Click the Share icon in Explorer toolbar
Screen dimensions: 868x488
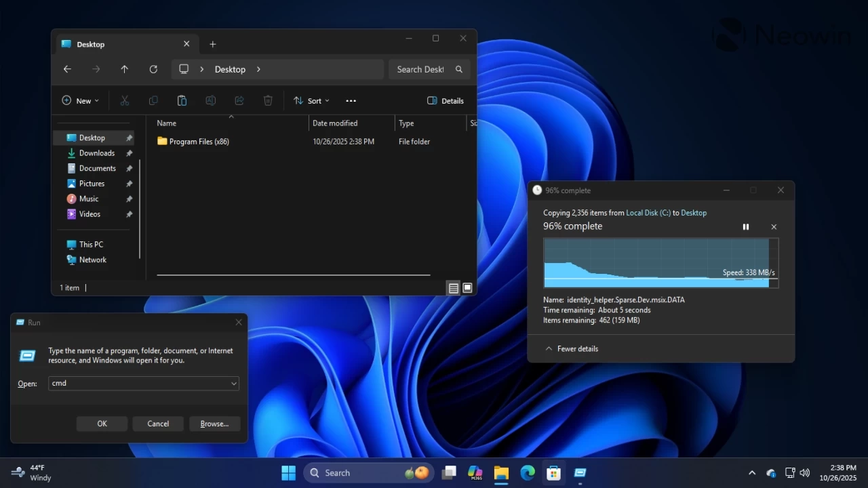click(x=239, y=100)
